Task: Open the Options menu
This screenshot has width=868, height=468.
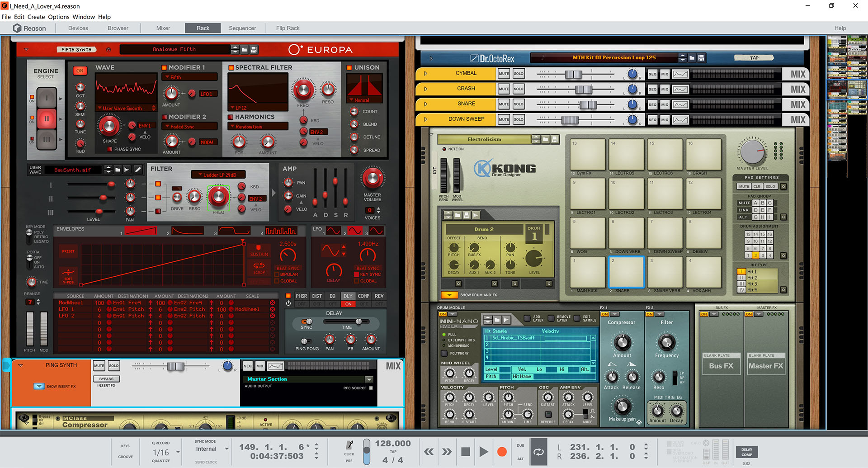Action: pyautogui.click(x=59, y=17)
